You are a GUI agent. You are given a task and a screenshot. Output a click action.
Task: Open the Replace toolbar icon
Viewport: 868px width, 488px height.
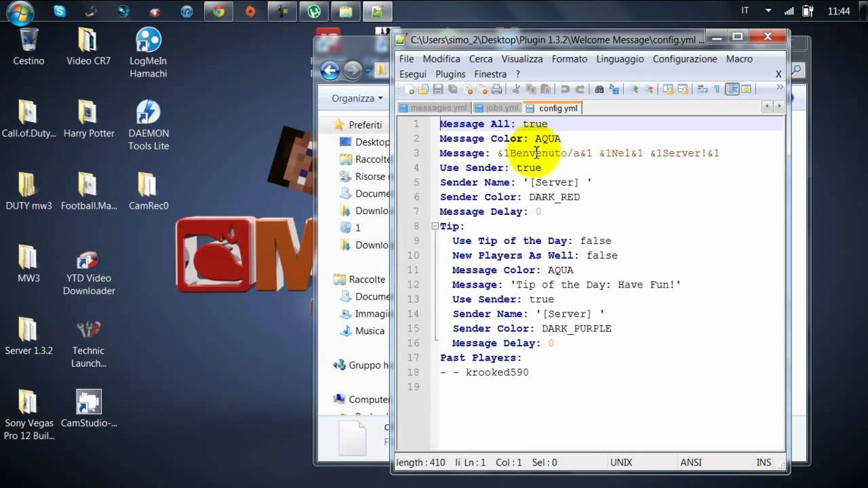point(614,89)
